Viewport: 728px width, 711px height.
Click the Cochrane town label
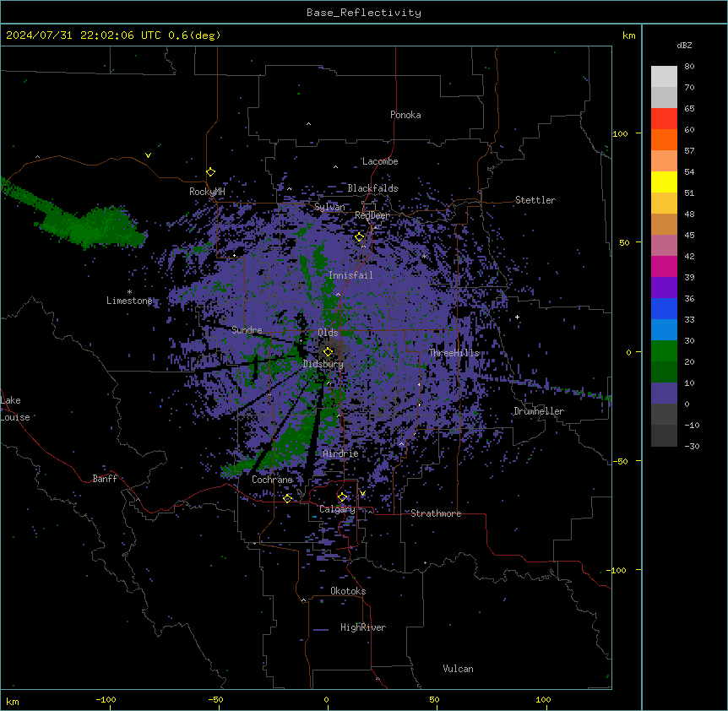tap(272, 480)
